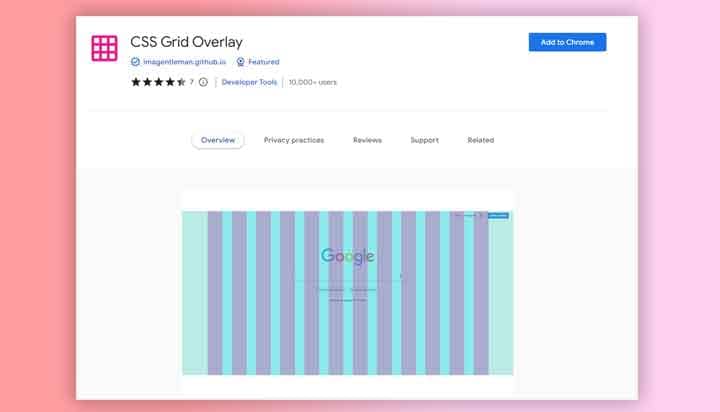The width and height of the screenshot is (720, 412).
Task: Click the 10,000+ users text
Action: click(x=313, y=82)
